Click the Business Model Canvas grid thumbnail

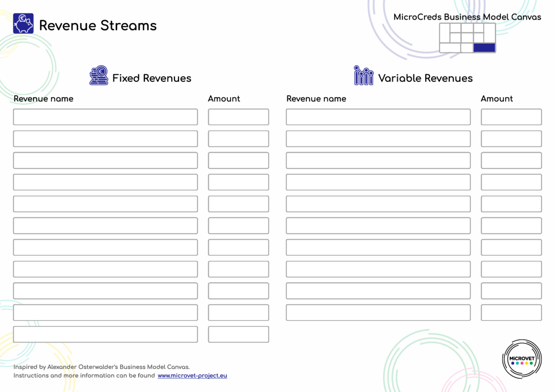(467, 38)
